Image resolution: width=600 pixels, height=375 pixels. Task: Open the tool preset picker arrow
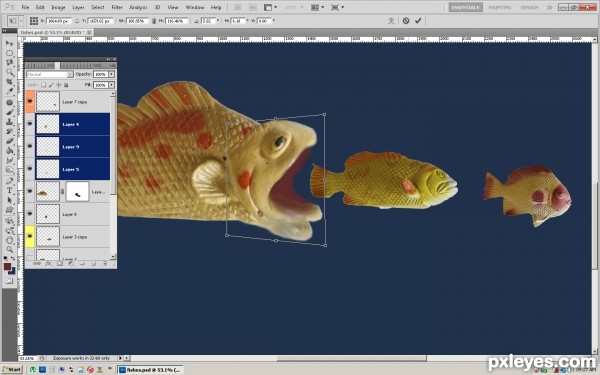pyautogui.click(x=21, y=21)
